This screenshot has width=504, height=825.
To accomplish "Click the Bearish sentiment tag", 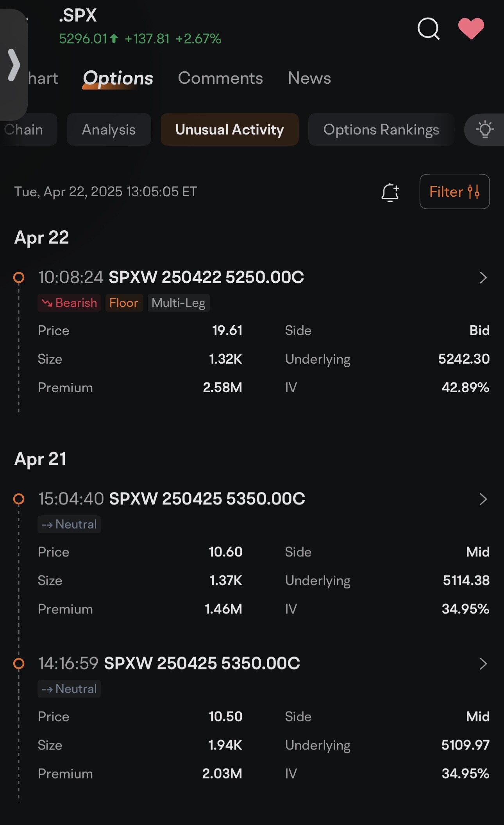I will 69,303.
